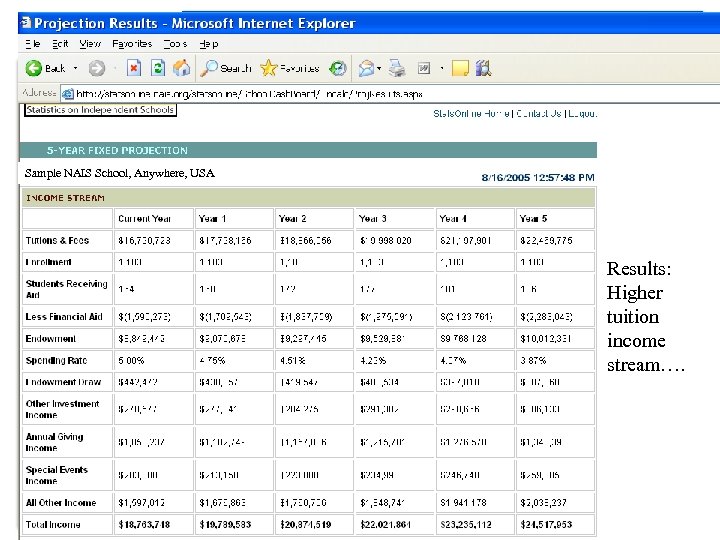
Task: Click the Contact Us link
Action: pyautogui.click(x=539, y=113)
